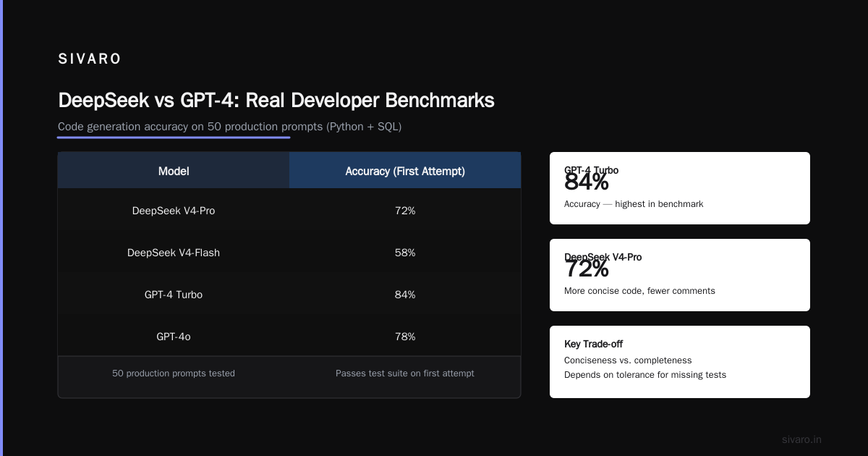Click the 84% accuracy table cell

click(x=405, y=295)
